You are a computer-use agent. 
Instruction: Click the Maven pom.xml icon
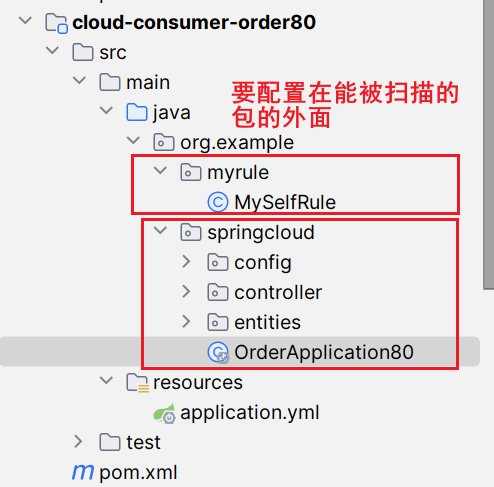point(83,472)
